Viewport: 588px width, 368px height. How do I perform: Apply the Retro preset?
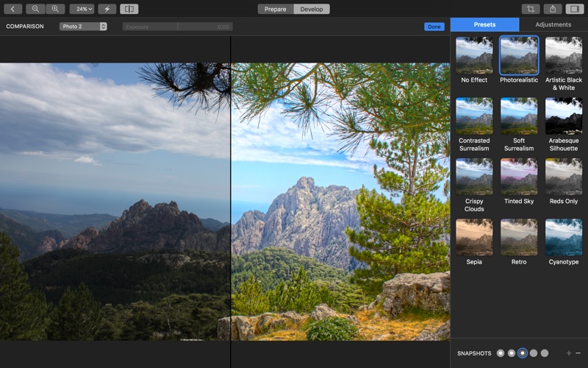pyautogui.click(x=519, y=237)
